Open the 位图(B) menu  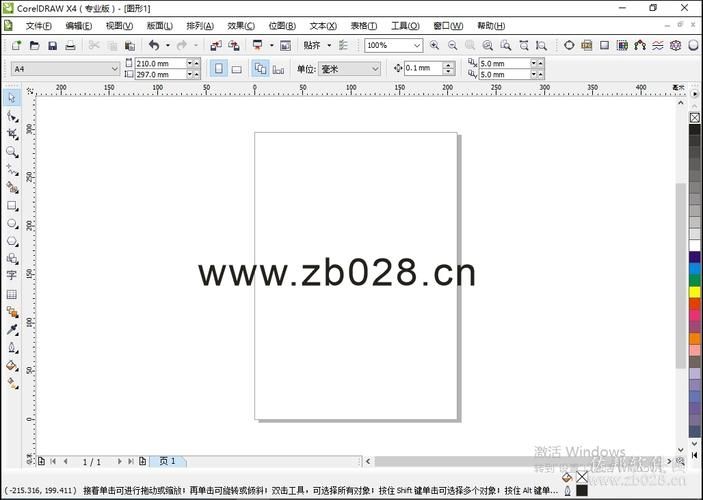click(x=282, y=26)
